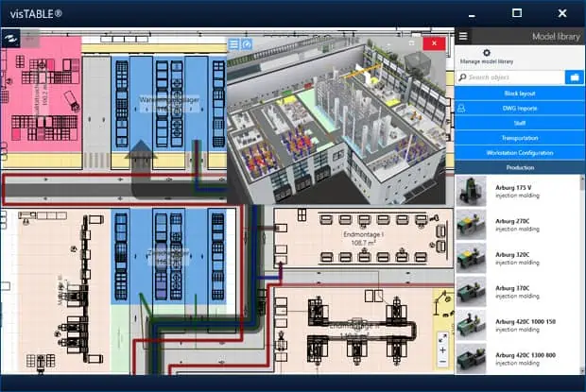Click the small maximize icon in 3D view

tap(411, 43)
